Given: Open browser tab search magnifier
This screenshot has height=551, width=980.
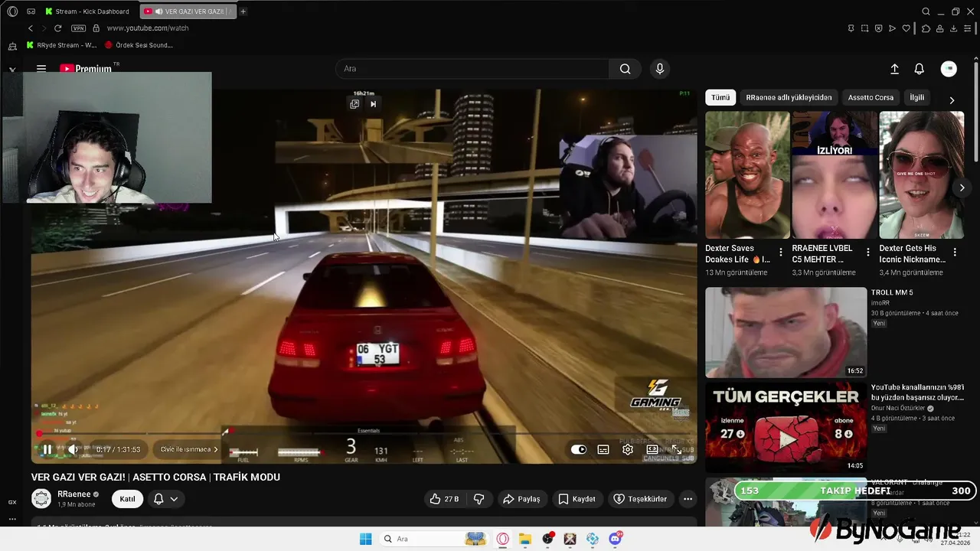Looking at the screenshot, I should pos(926,11).
